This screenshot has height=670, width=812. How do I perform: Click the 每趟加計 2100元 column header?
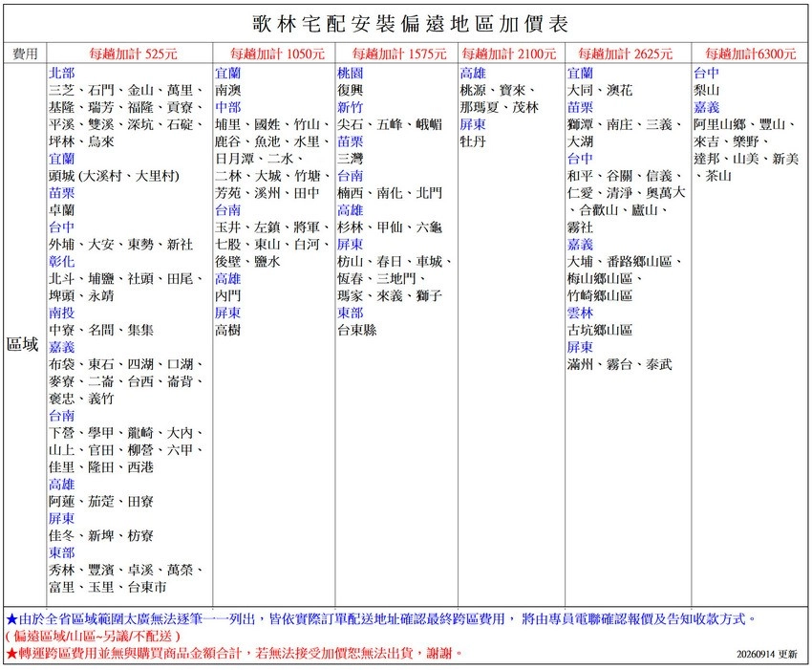pos(508,54)
